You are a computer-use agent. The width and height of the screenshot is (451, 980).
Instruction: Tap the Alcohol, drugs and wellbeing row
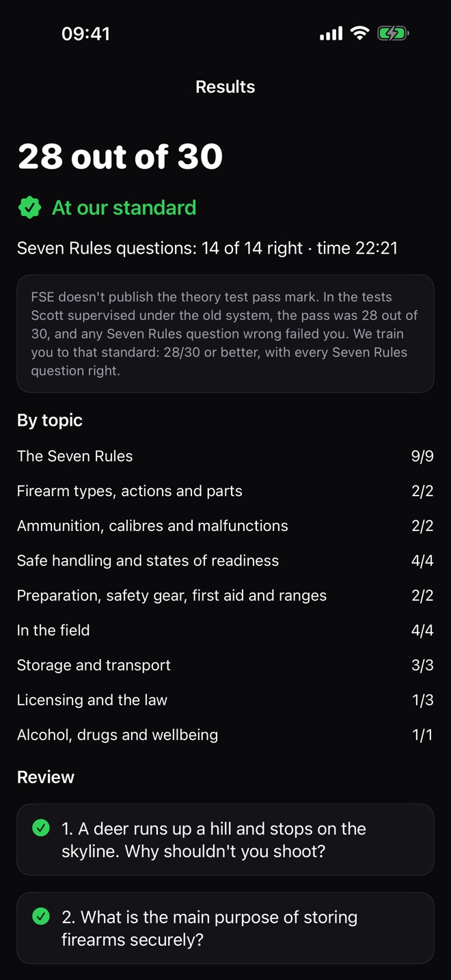225,735
